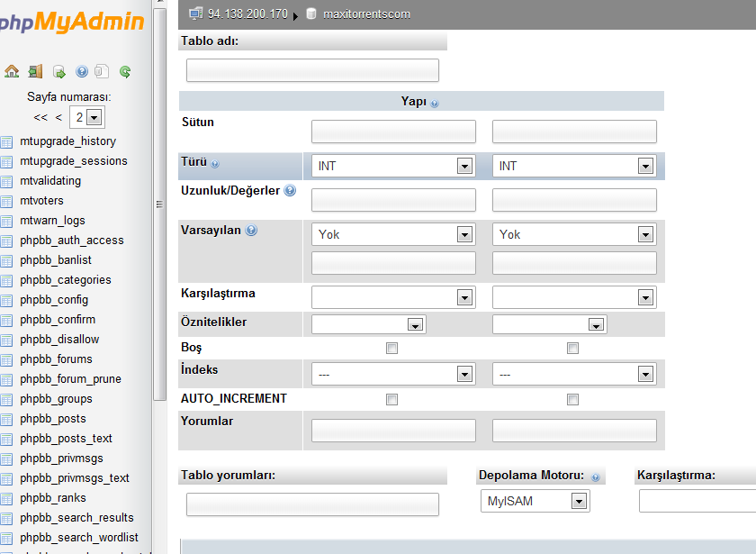Focus the table Karşılaştırma field at bottom right
The image size is (756, 554).
(x=697, y=501)
